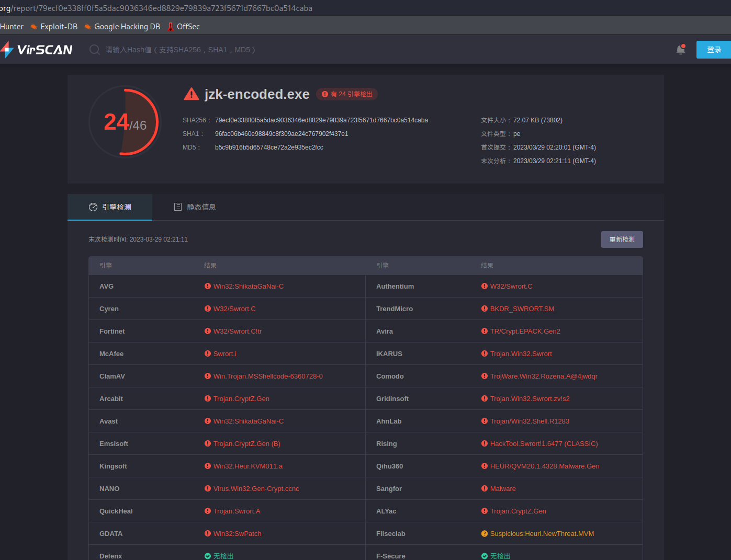Click the Suspicious:Heuri.NewThreat.MVM result
The width and height of the screenshot is (731, 560).
pos(542,533)
